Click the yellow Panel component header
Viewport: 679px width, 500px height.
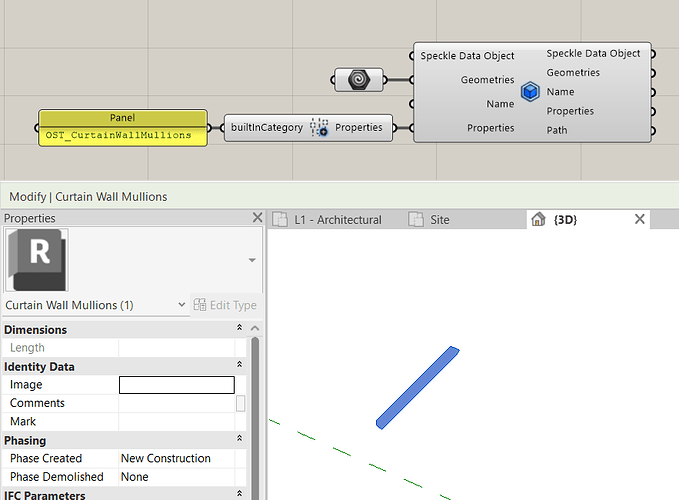pyautogui.click(x=123, y=118)
